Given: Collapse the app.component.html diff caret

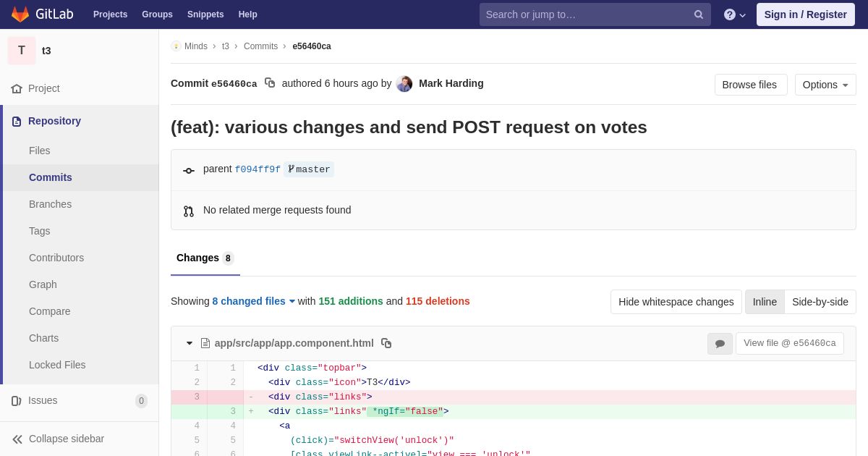Looking at the screenshot, I should tap(190, 343).
